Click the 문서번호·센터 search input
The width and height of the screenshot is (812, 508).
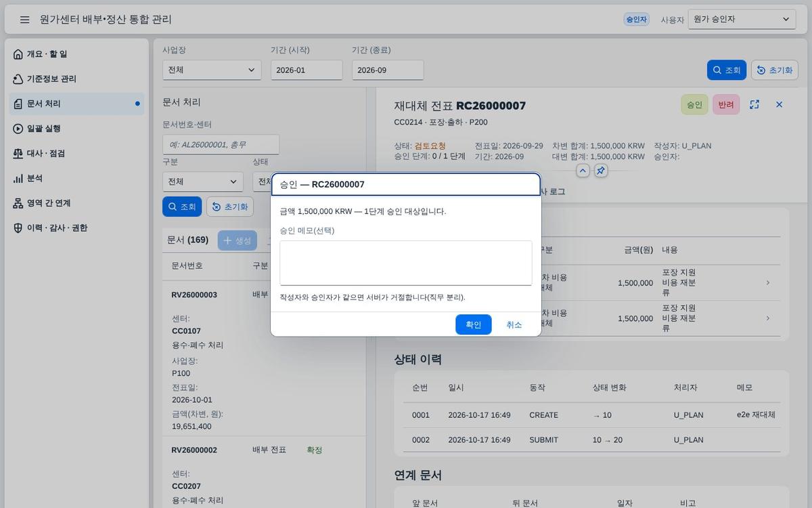221,144
